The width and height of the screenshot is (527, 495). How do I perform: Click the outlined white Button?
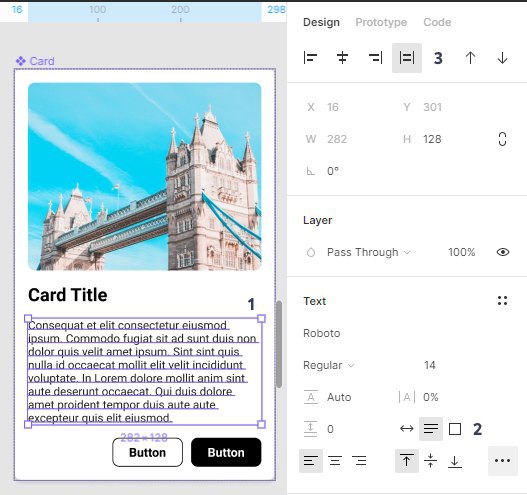point(148,452)
